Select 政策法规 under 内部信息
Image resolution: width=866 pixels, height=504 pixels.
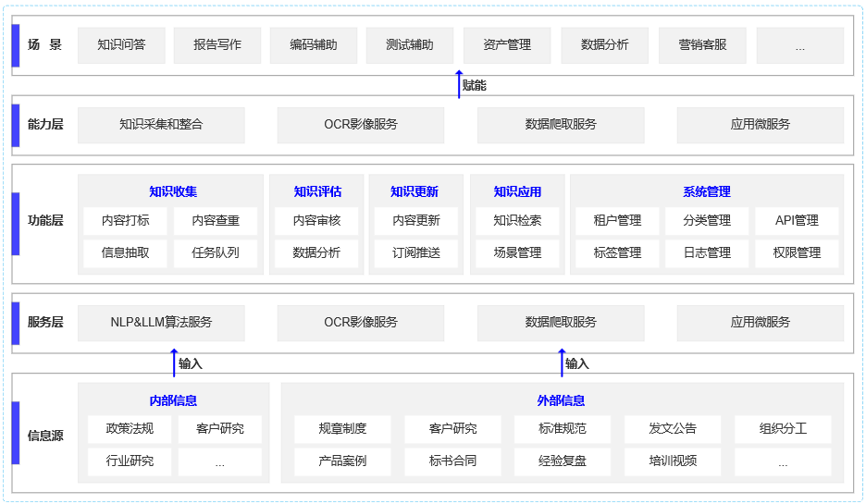(x=130, y=429)
